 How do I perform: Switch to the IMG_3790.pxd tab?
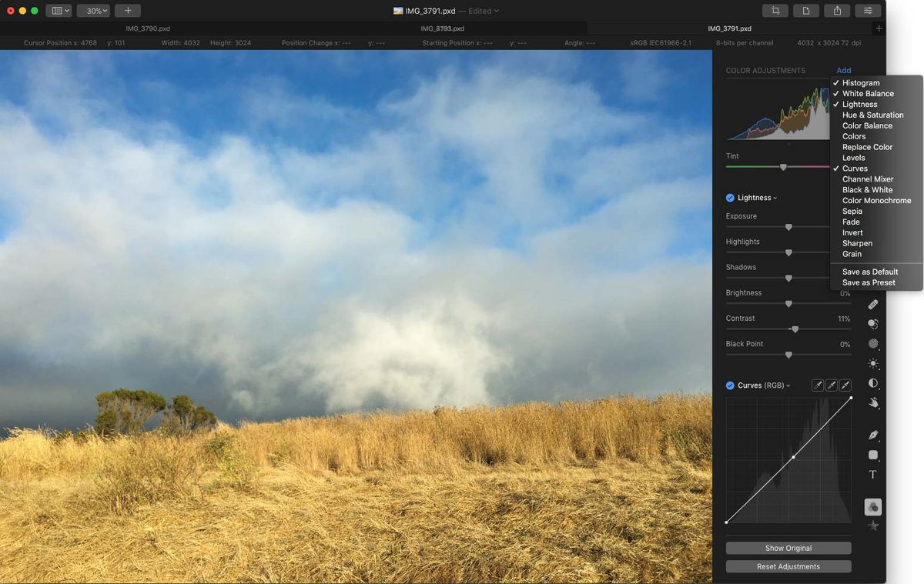(148, 28)
